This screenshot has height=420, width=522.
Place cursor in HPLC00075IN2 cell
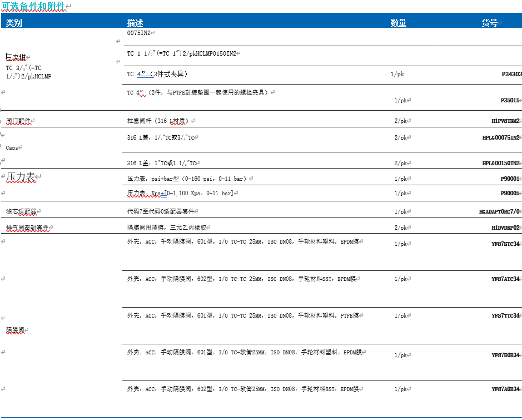point(500,137)
